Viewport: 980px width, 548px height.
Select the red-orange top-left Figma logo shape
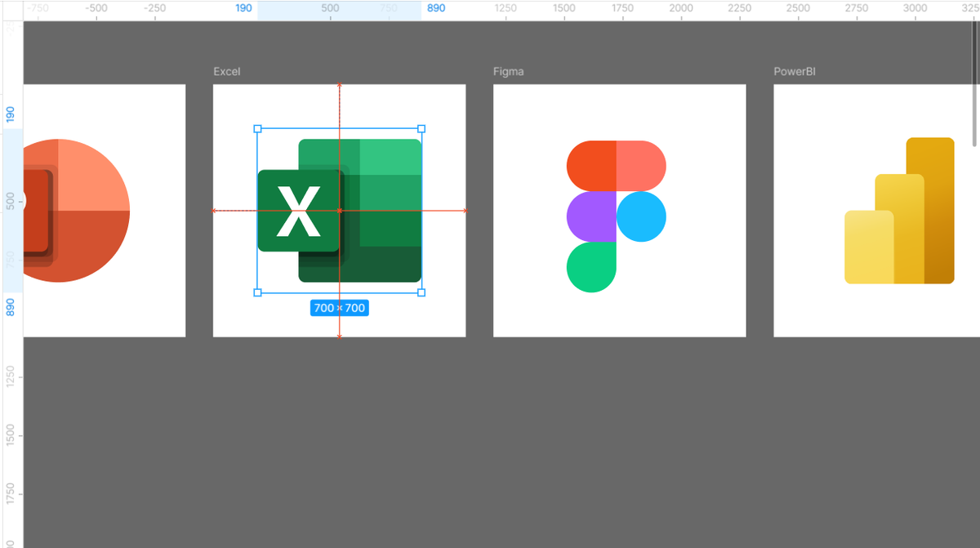point(591,167)
